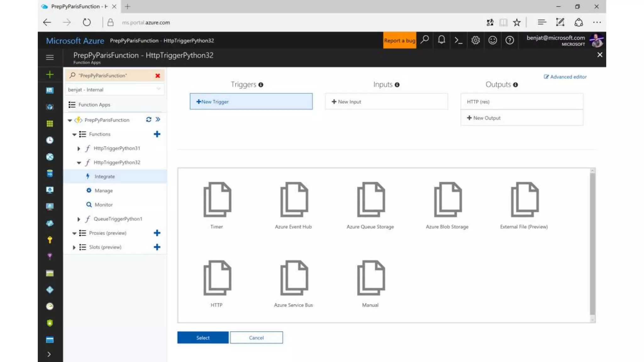
Task: Refresh the PrepPyParisFunction app
Action: 148,119
